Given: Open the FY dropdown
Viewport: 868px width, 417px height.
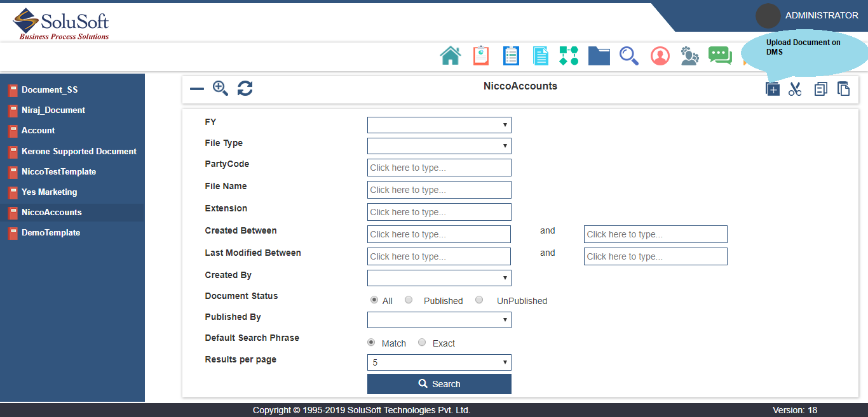Looking at the screenshot, I should [x=439, y=125].
